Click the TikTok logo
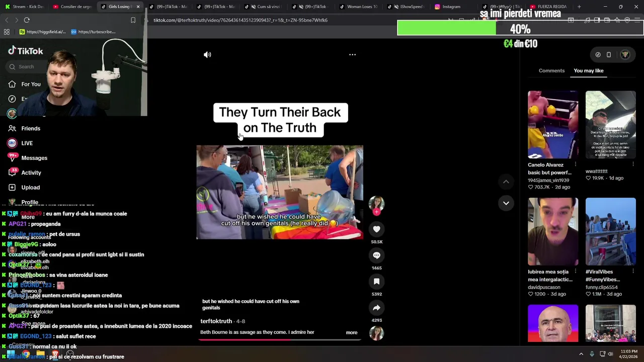Image resolution: width=644 pixels, height=362 pixels. click(x=26, y=51)
